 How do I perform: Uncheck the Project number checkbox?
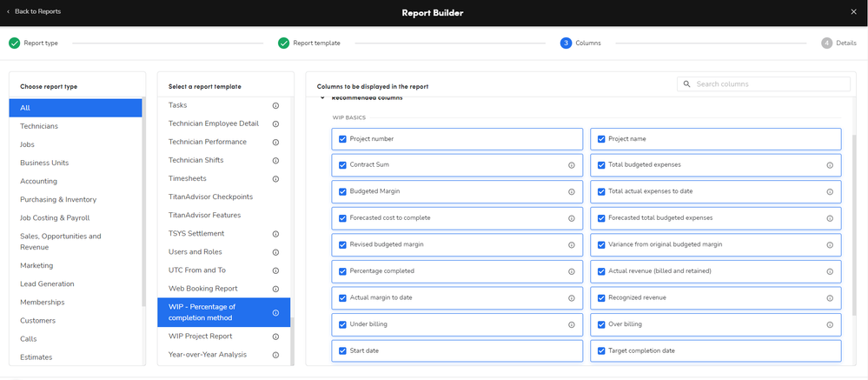point(342,139)
